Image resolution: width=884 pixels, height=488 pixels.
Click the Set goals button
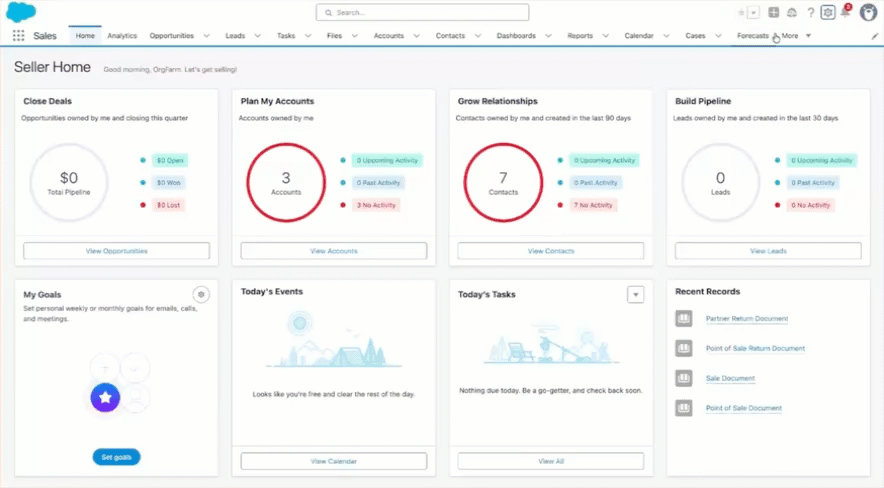click(x=116, y=457)
